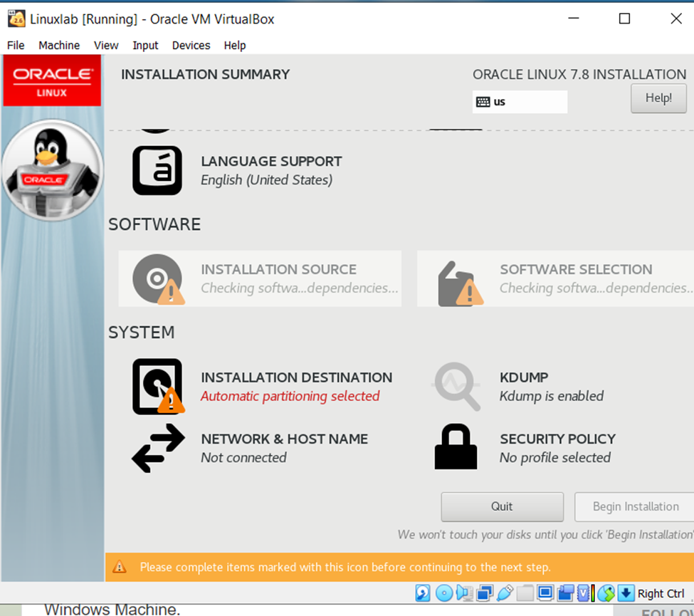Minimize the VirtualBox window

(x=574, y=19)
